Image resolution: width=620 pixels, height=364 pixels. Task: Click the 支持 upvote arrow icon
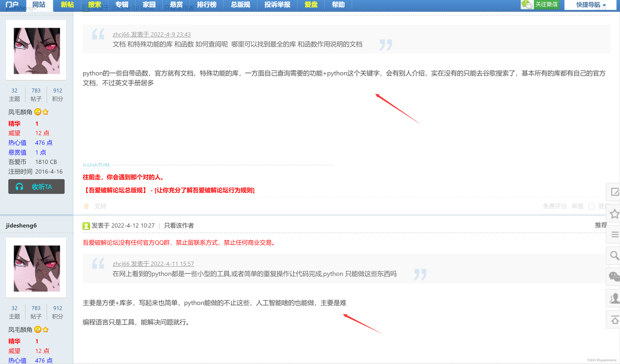pyautogui.click(x=86, y=206)
